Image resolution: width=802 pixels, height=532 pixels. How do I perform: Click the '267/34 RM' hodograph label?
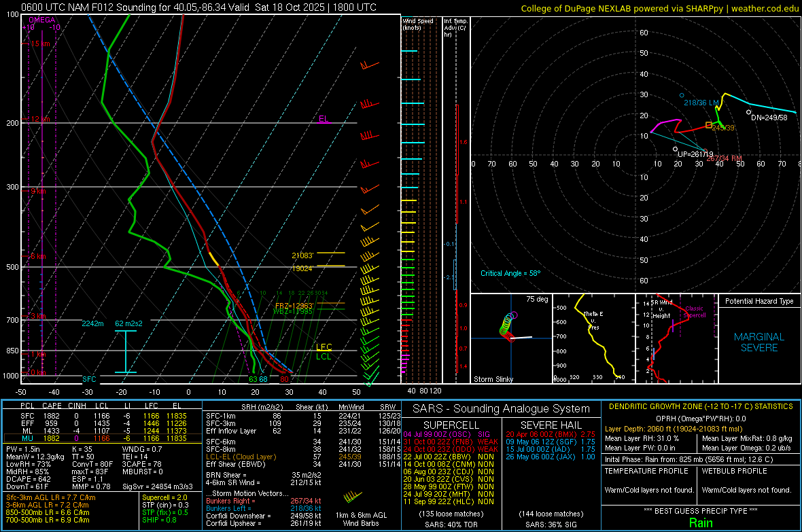[x=725, y=158]
